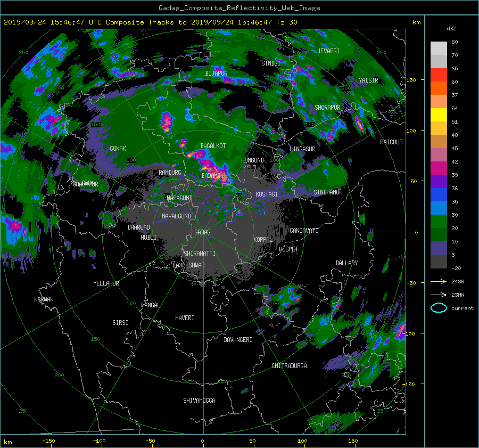
Task: Select the YELLAPUR city label
Action: tap(106, 283)
